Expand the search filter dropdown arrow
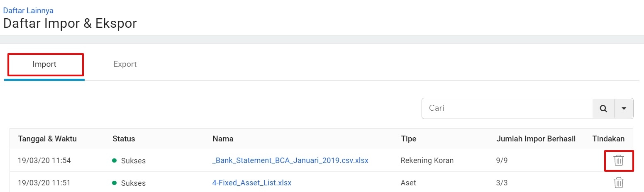The image size is (644, 192). point(624,108)
